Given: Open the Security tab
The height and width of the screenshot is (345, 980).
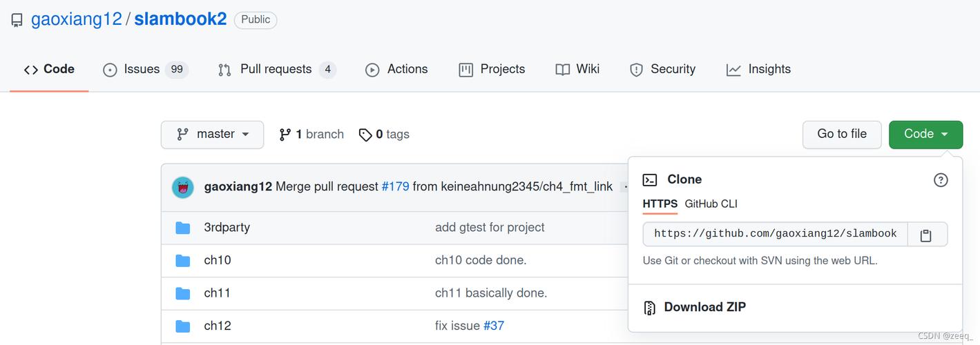Looking at the screenshot, I should click(x=662, y=69).
